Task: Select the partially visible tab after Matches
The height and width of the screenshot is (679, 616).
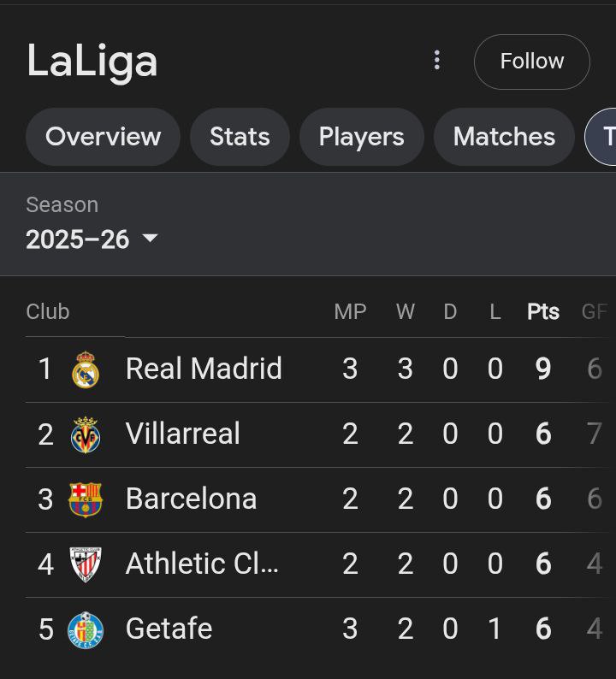Action: click(601, 137)
